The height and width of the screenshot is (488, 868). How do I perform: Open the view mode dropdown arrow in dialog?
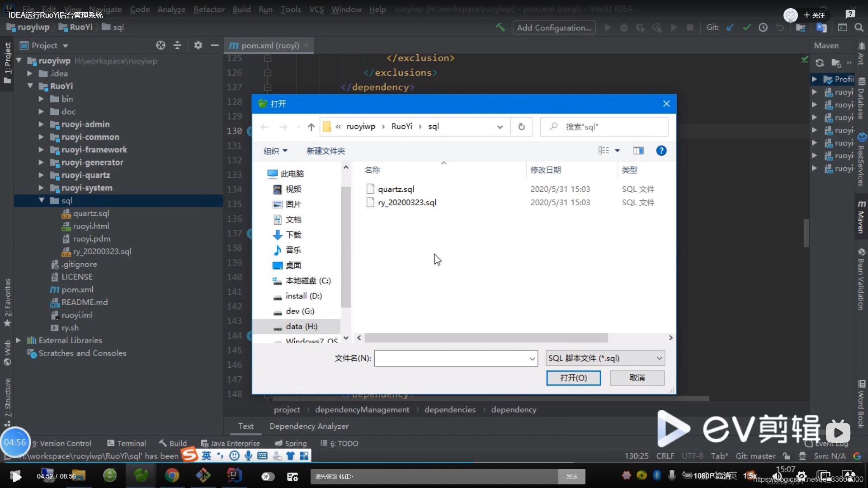(617, 151)
